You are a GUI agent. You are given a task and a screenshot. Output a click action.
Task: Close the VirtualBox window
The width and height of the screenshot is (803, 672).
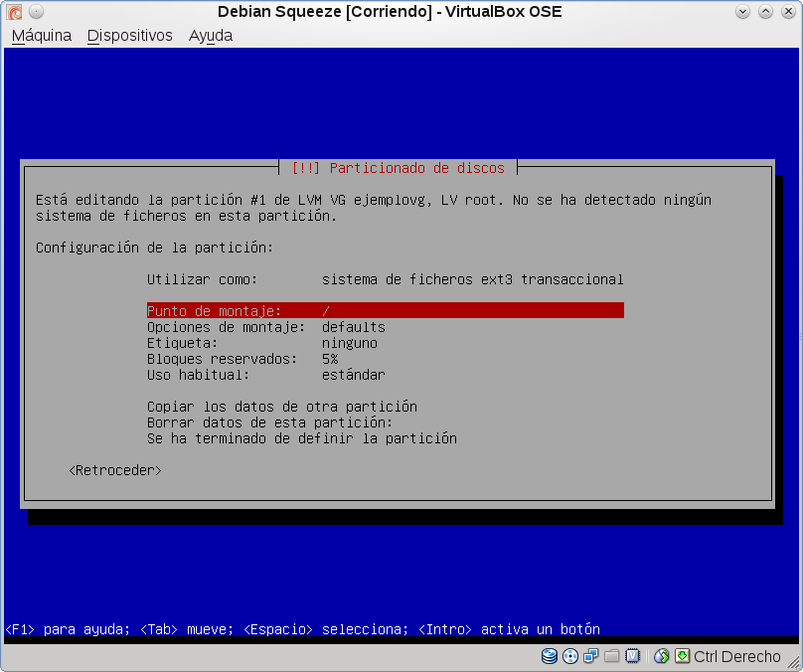(788, 11)
